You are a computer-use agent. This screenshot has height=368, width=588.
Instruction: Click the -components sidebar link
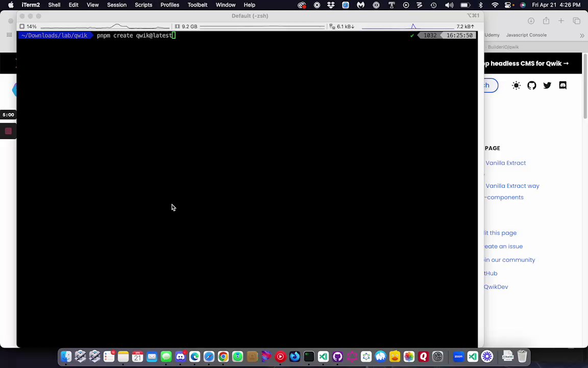point(504,197)
